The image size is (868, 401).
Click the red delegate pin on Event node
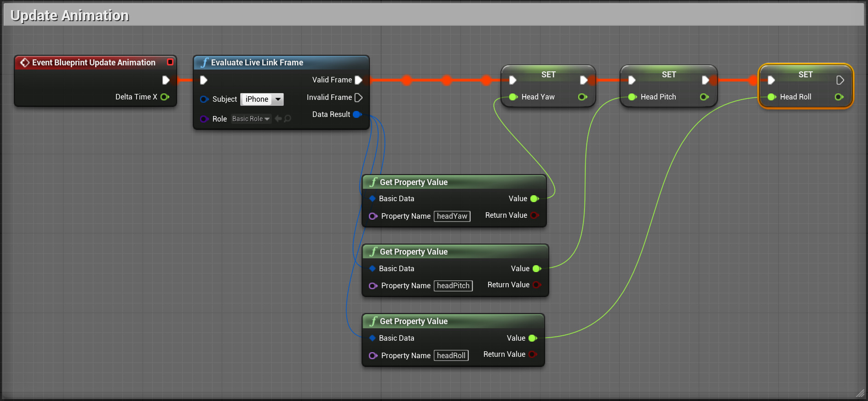click(x=170, y=62)
